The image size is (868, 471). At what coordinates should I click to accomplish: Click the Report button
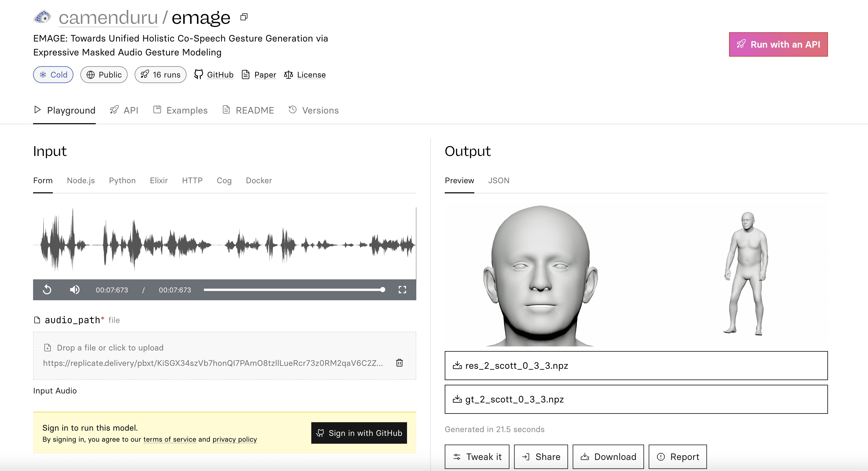coord(678,457)
